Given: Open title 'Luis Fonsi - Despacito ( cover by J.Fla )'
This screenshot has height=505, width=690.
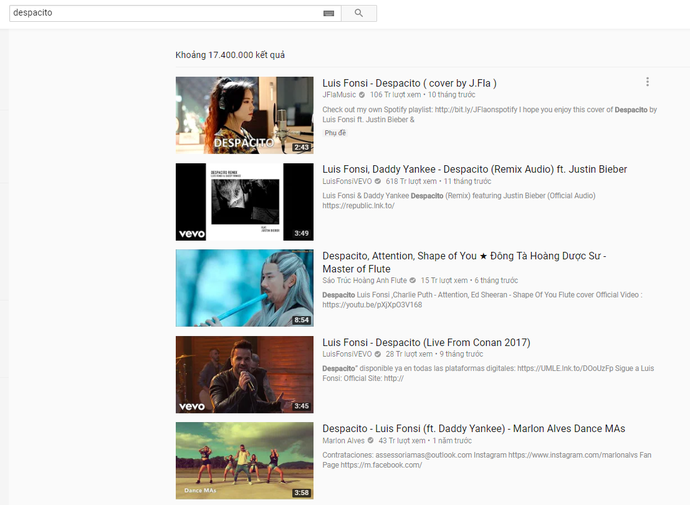Looking at the screenshot, I should tap(409, 83).
